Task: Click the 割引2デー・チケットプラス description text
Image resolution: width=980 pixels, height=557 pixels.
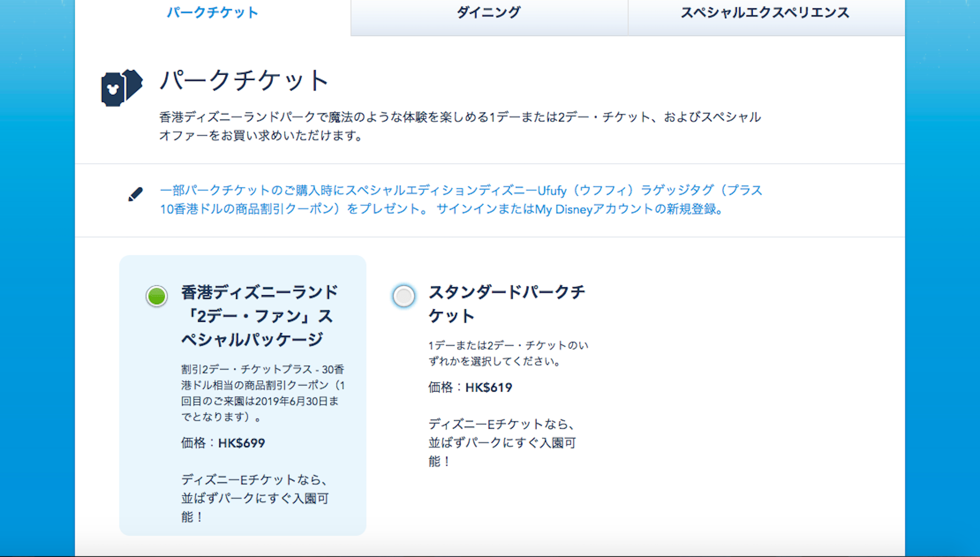Action: click(x=263, y=393)
